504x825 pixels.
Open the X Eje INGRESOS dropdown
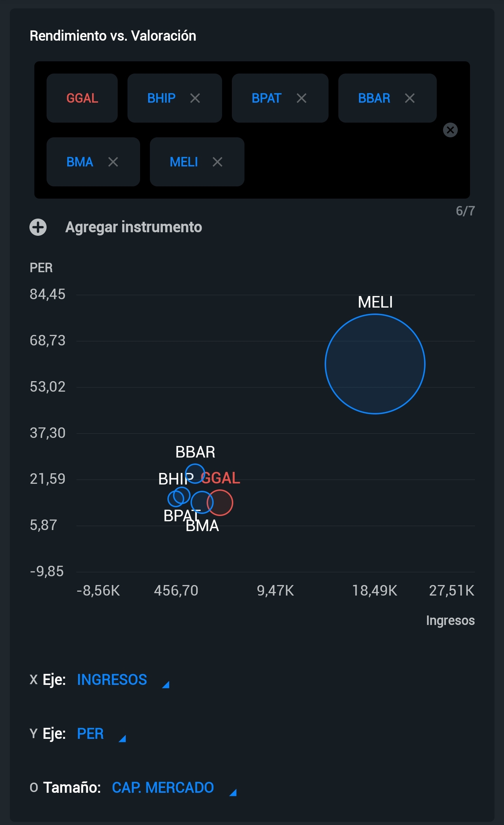(x=123, y=680)
